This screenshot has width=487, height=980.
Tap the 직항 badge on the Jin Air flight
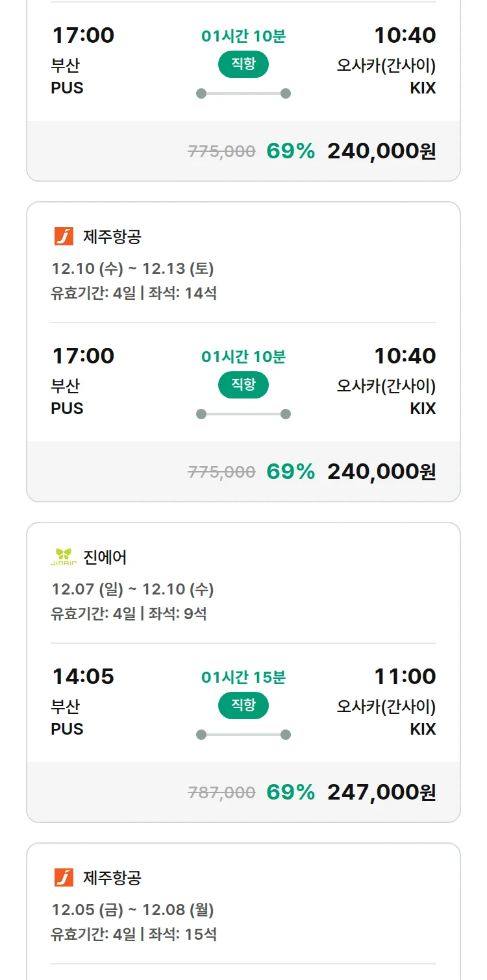coord(243,705)
